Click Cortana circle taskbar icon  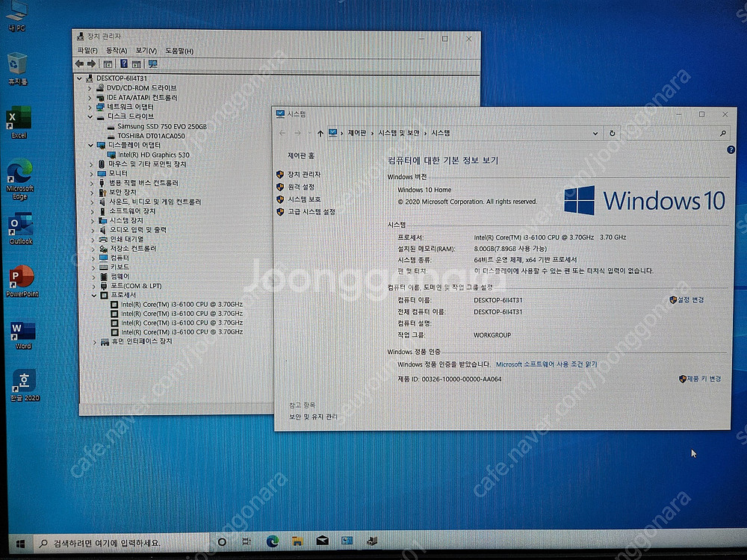(x=222, y=542)
